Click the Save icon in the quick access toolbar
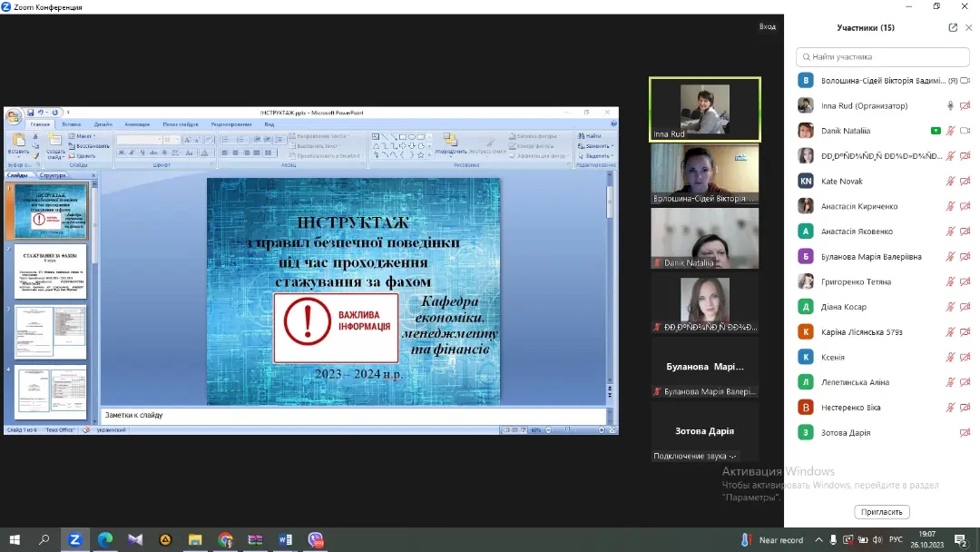The width and height of the screenshot is (980, 552). coord(30,113)
